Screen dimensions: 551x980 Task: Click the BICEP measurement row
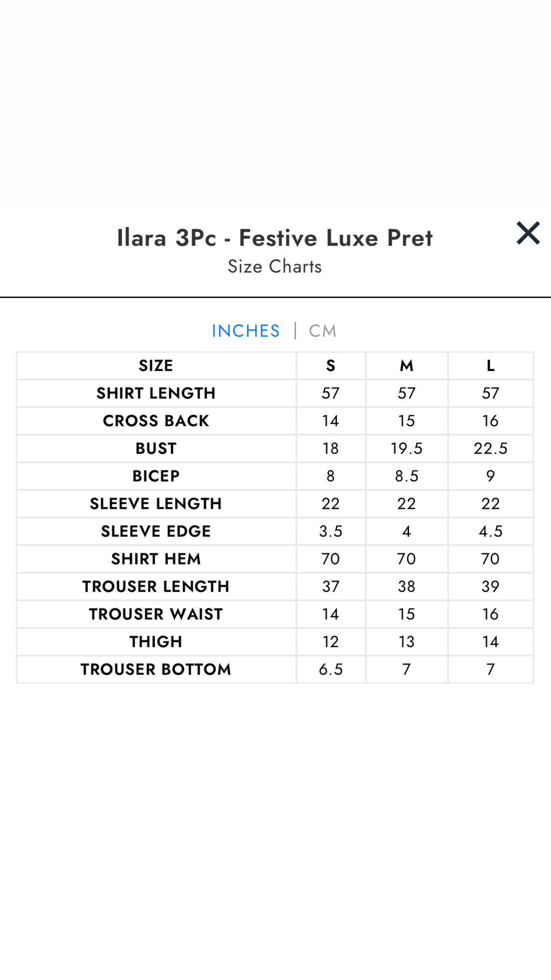[156, 475]
